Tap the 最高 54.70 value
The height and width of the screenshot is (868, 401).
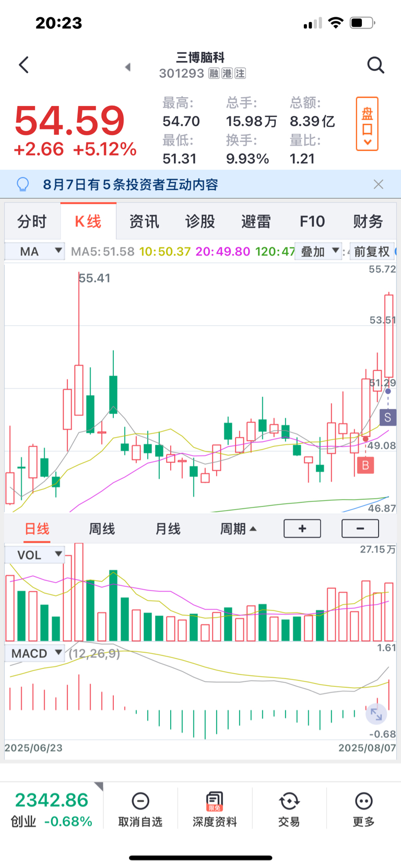(181, 121)
